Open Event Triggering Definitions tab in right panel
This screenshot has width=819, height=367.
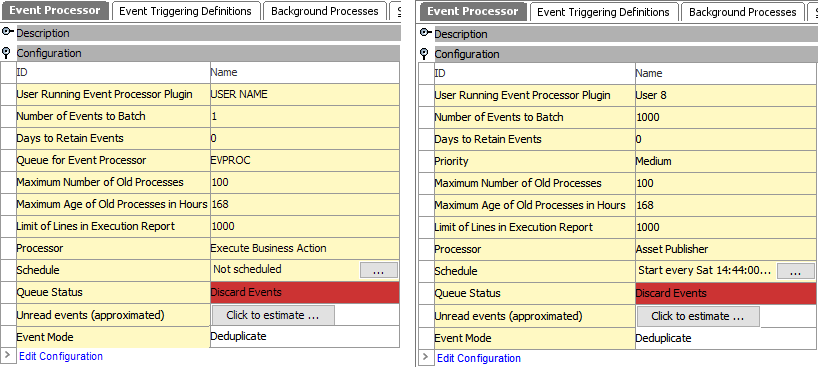(x=603, y=11)
